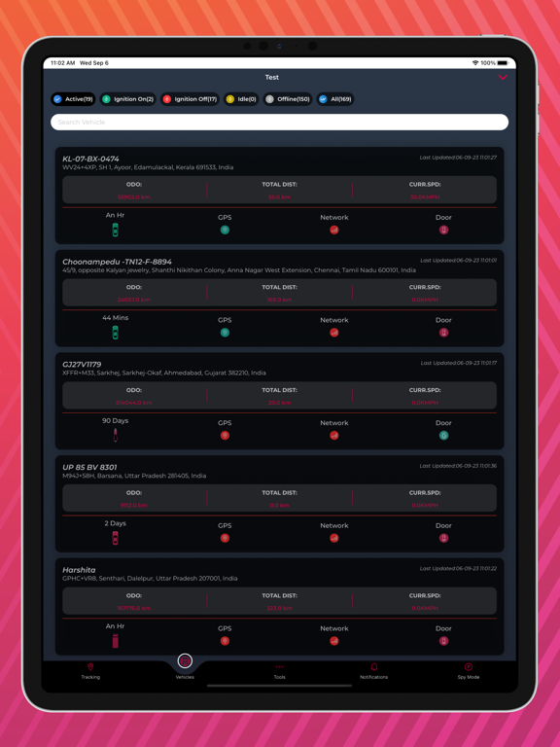Collapse the Test header with the chevron

(503, 77)
